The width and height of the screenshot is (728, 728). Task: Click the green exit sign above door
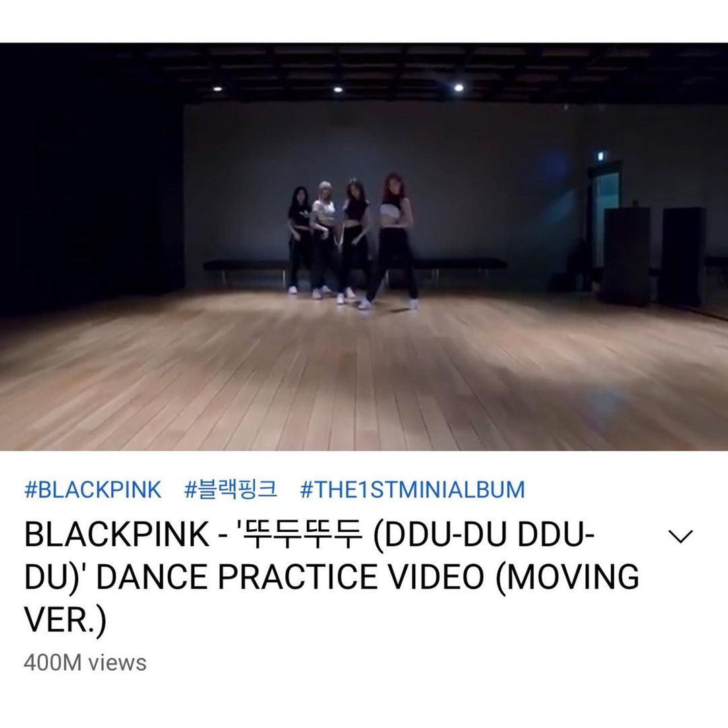[599, 155]
